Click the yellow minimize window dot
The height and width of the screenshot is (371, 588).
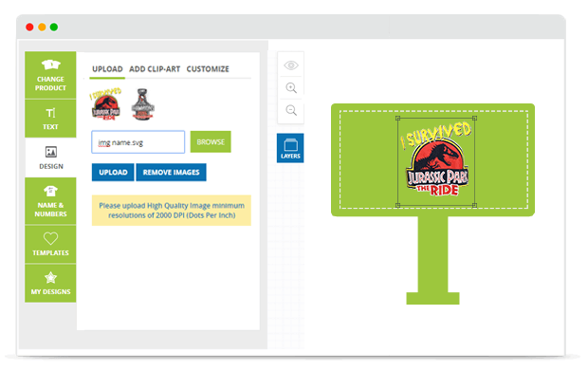point(42,27)
